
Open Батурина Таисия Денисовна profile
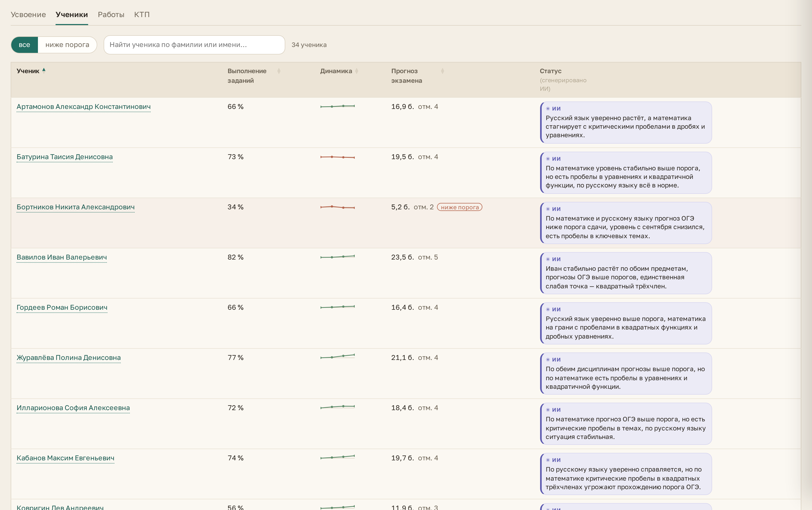click(x=65, y=157)
